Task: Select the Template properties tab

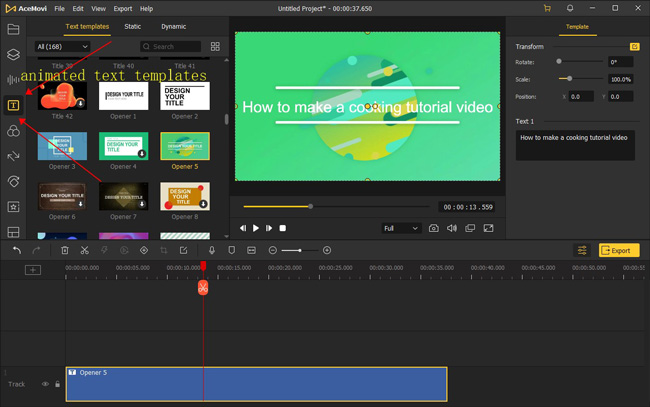Action: tap(577, 27)
